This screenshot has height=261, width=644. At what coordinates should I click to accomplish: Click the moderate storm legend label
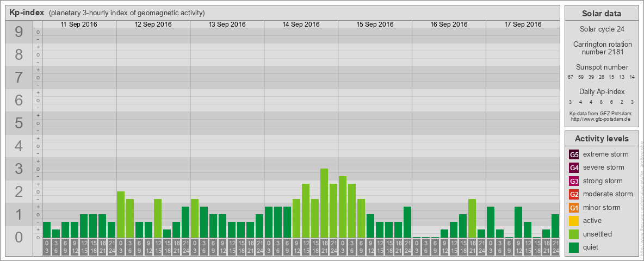608,194
